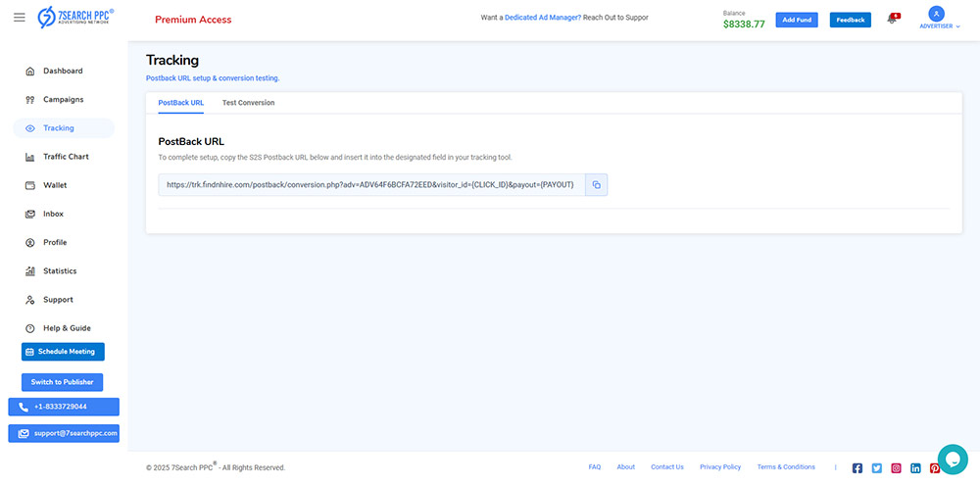Viewport: 980px width, 485px height.
Task: Open the live chat widget
Action: 952,460
